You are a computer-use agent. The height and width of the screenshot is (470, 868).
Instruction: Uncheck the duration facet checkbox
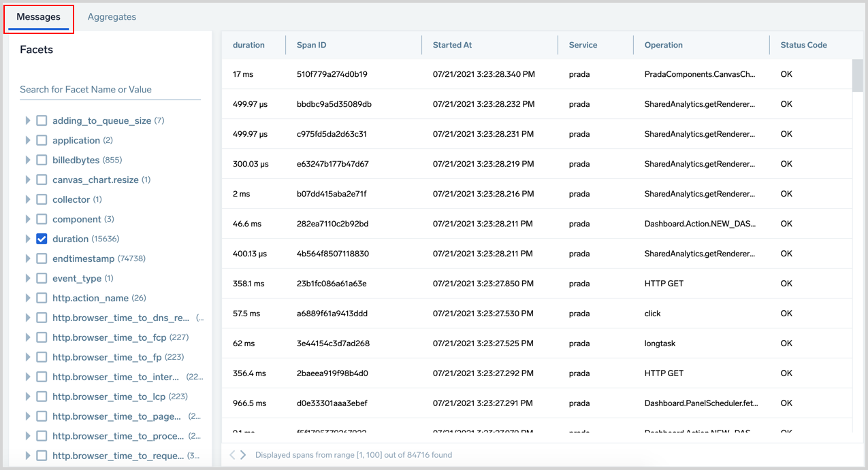click(x=42, y=239)
